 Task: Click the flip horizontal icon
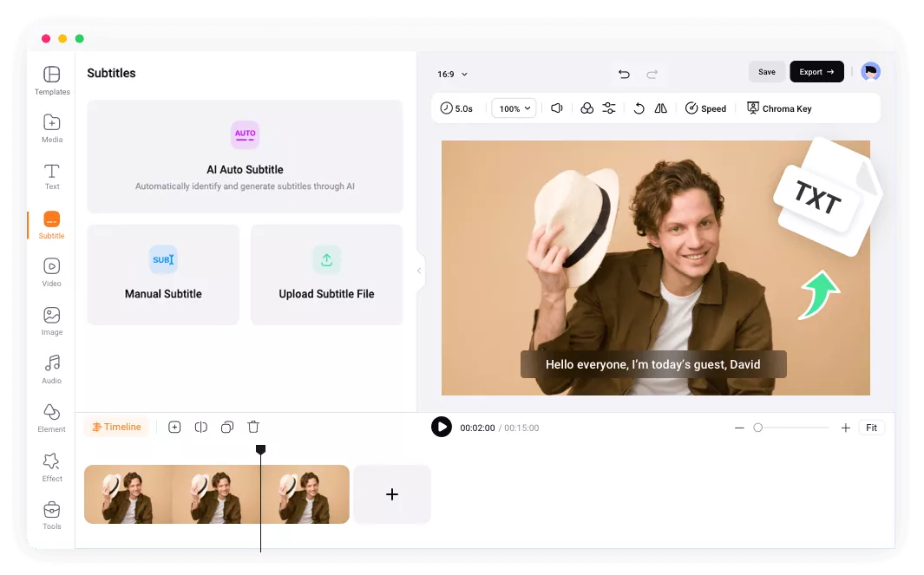[x=661, y=108]
